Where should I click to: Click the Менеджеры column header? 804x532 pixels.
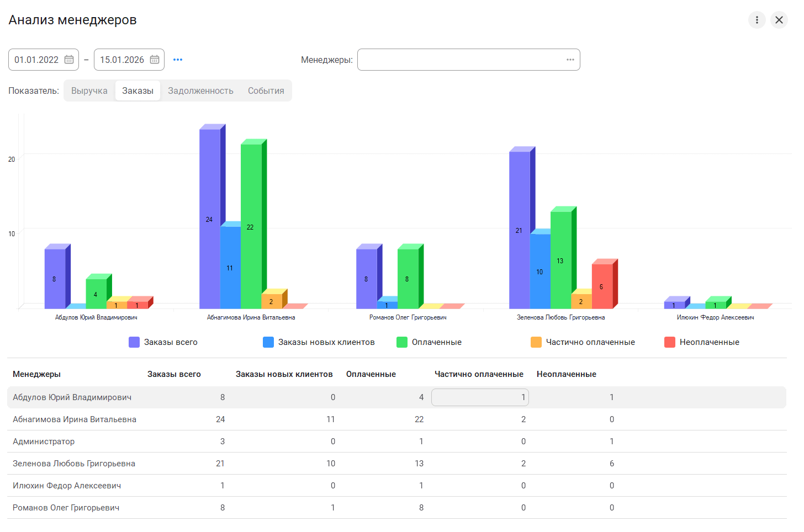[x=36, y=374]
